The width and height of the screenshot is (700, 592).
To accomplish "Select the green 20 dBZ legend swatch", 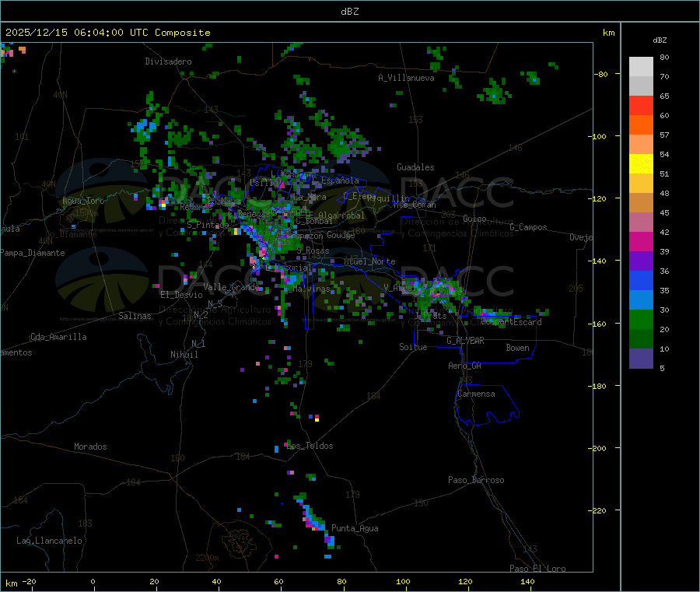I will tap(641, 319).
